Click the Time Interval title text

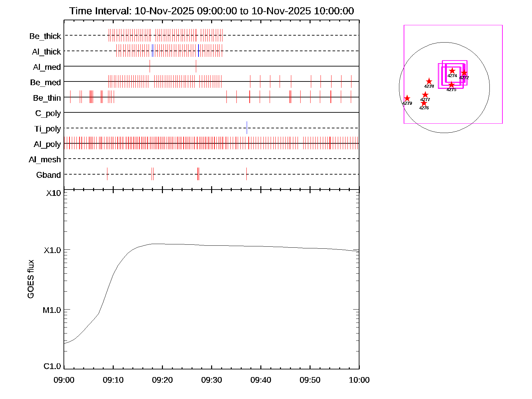pyautogui.click(x=211, y=11)
